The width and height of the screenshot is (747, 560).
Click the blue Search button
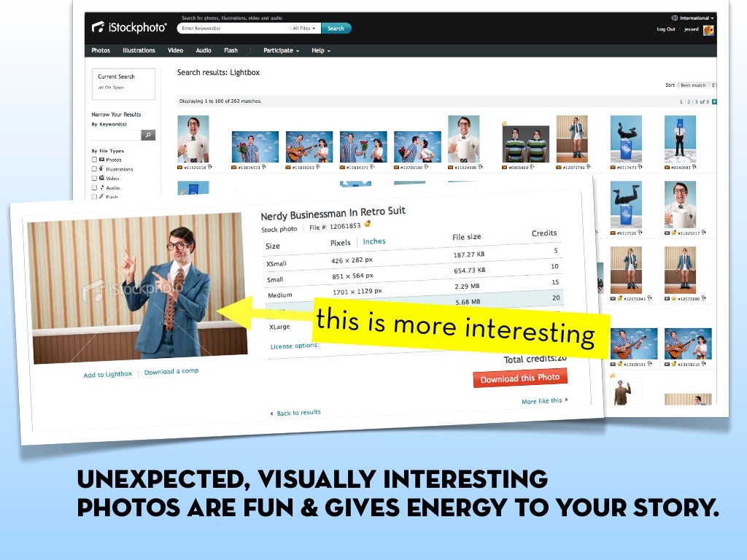[336, 28]
